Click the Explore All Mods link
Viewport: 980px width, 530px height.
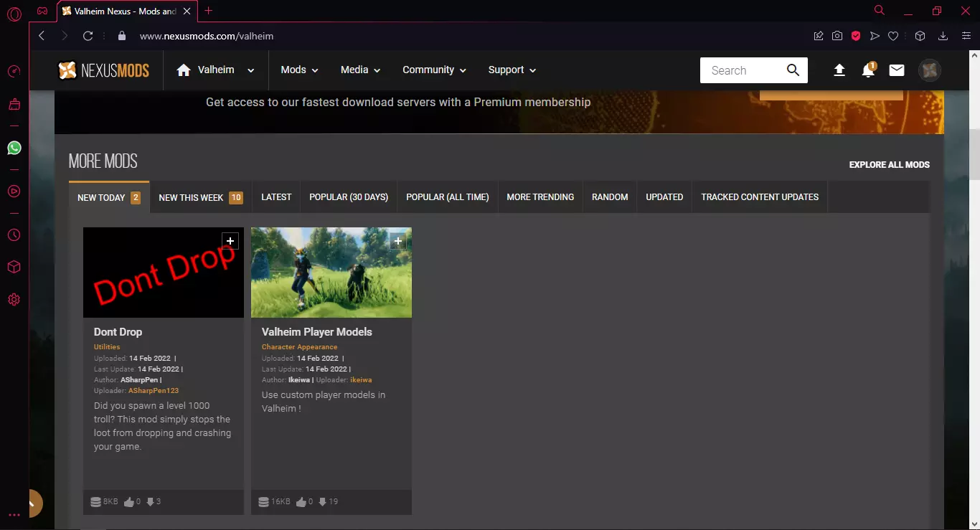[889, 165]
